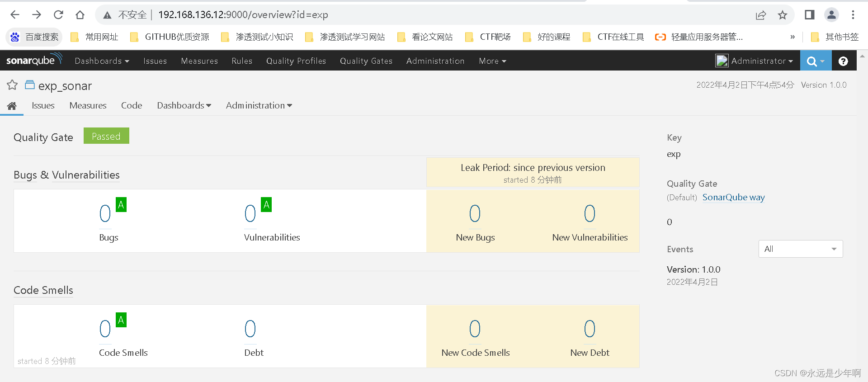Image resolution: width=868 pixels, height=382 pixels.
Task: Go back with the browser back arrow
Action: coord(15,15)
